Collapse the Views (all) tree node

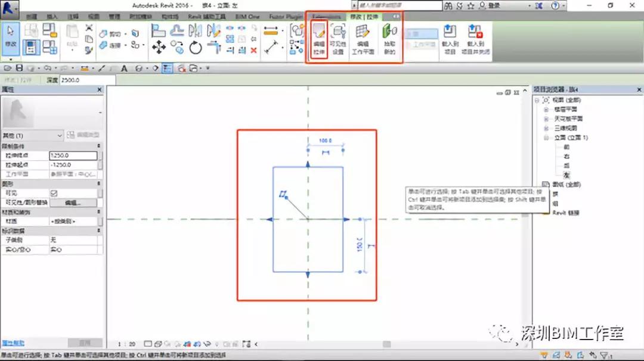pos(537,100)
